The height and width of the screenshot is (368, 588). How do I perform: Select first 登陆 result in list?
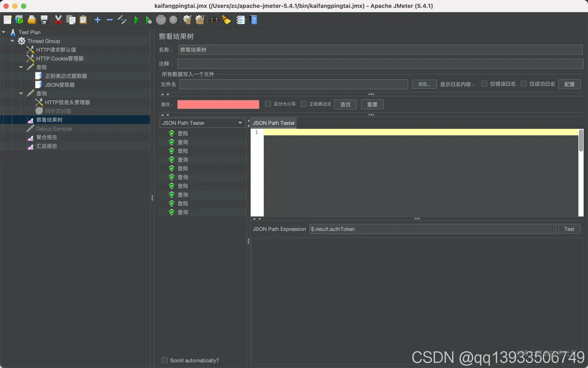(183, 133)
